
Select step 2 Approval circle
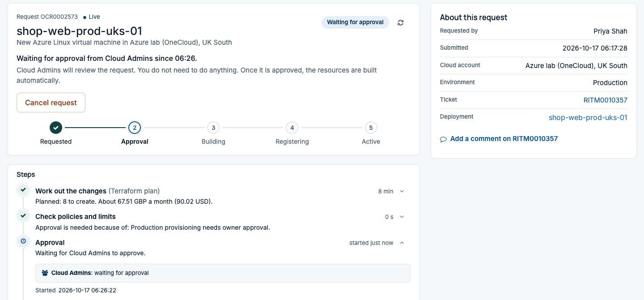pos(135,128)
